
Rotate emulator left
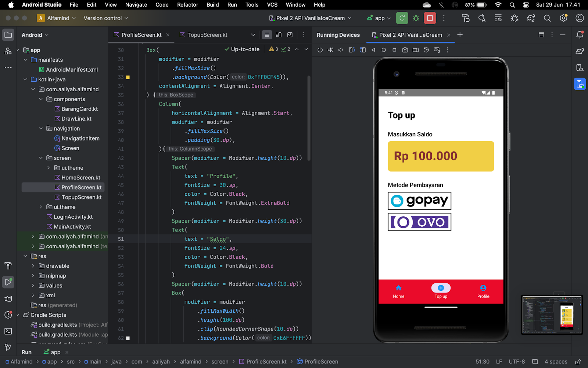[352, 50]
